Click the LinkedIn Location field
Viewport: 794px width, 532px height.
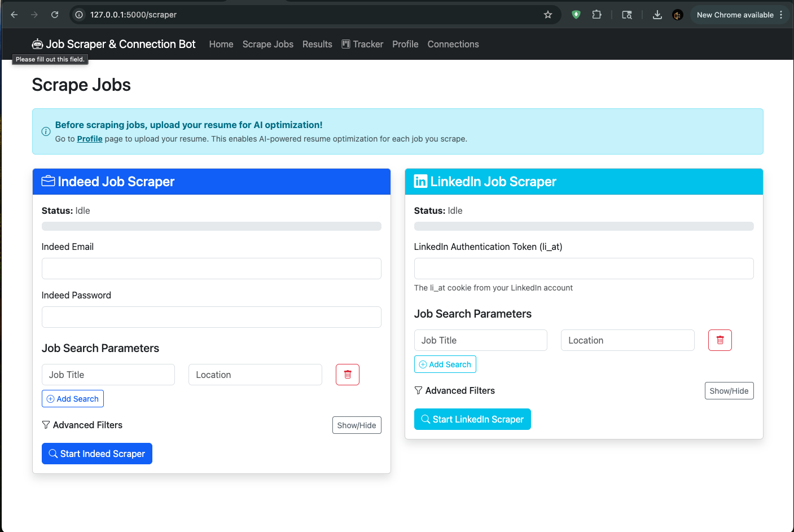pyautogui.click(x=628, y=340)
